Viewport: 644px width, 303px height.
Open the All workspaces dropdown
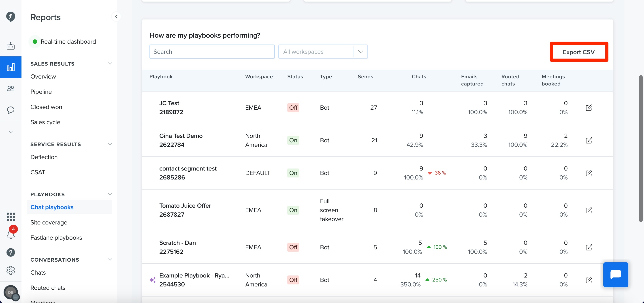(323, 52)
